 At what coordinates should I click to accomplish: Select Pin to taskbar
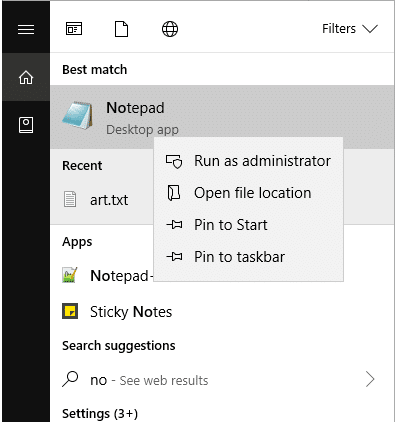(x=248, y=257)
